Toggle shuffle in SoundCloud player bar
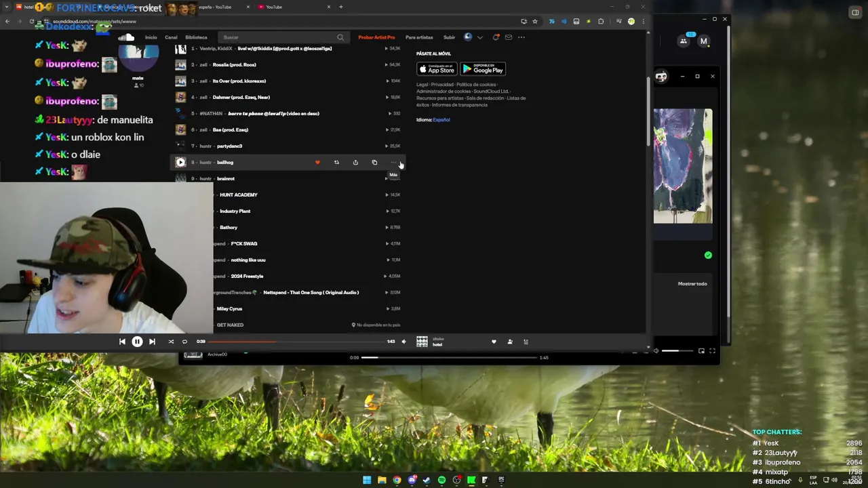This screenshot has height=488, width=868. pyautogui.click(x=171, y=342)
